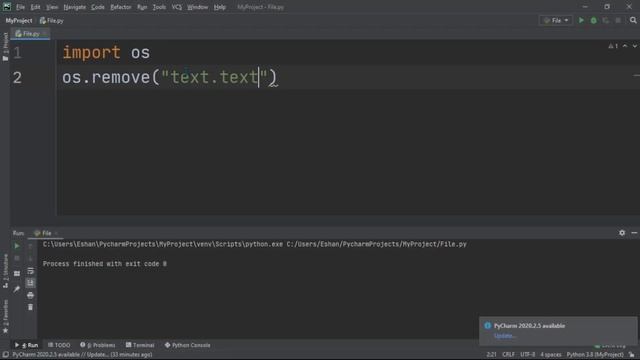Screen dimensions: 640x360
Task: Open the Edit menu
Action: 36,7
